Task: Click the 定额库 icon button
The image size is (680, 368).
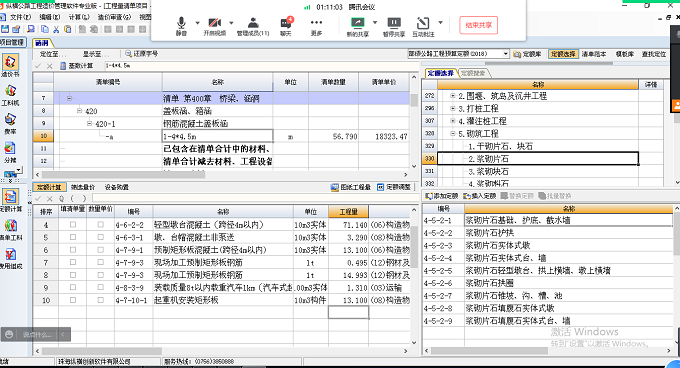Action: (527, 54)
